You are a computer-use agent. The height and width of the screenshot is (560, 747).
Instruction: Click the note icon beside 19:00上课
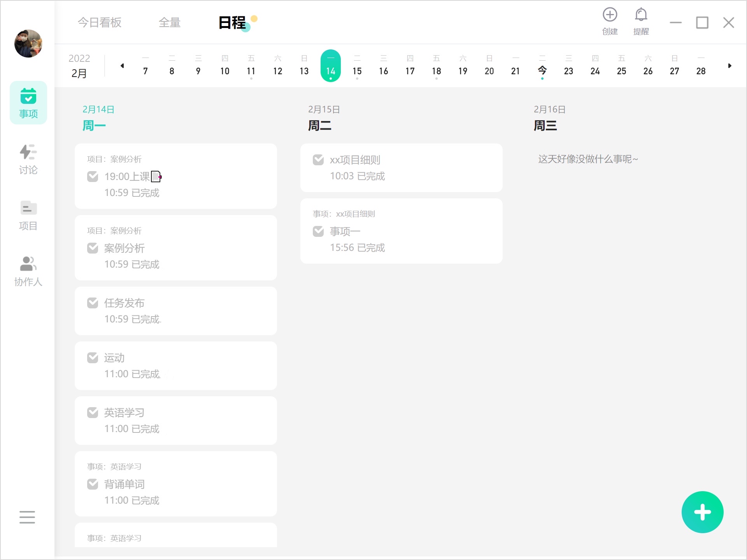pos(156,177)
